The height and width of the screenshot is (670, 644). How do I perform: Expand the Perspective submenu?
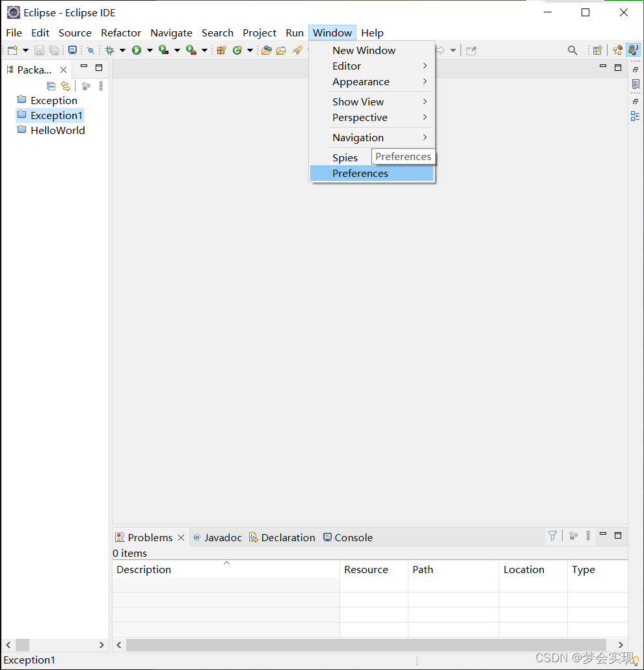pyautogui.click(x=372, y=118)
